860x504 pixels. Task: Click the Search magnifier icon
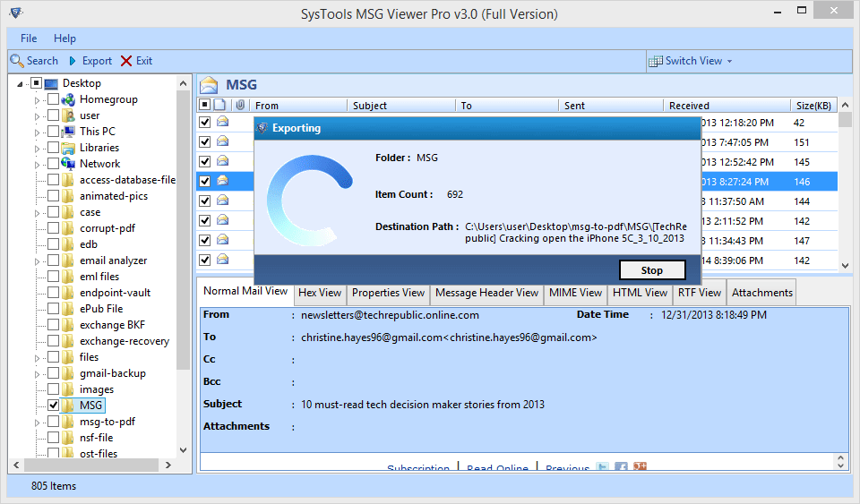coord(17,61)
